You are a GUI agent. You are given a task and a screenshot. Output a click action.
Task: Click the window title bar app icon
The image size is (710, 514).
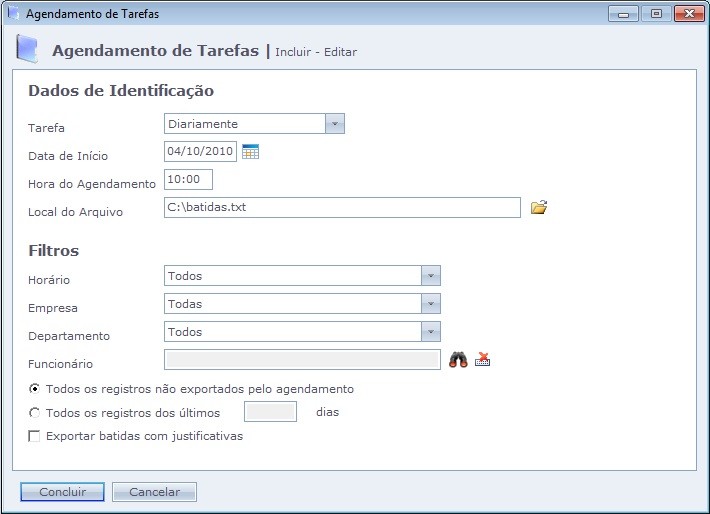point(13,14)
